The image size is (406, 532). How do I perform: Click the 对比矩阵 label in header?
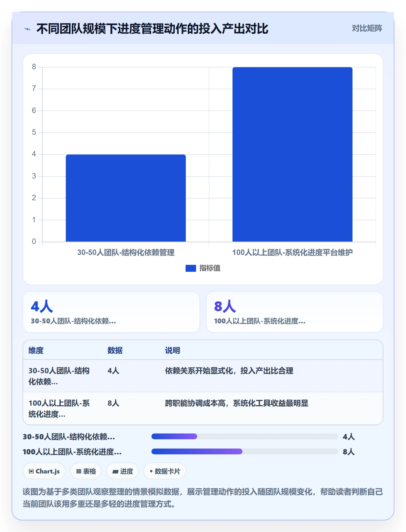pyautogui.click(x=367, y=28)
